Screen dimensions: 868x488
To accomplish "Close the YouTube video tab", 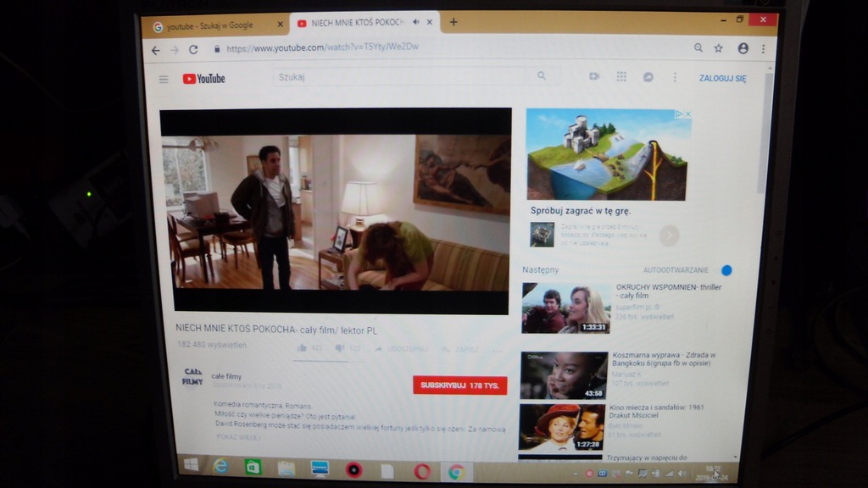I will (430, 22).
